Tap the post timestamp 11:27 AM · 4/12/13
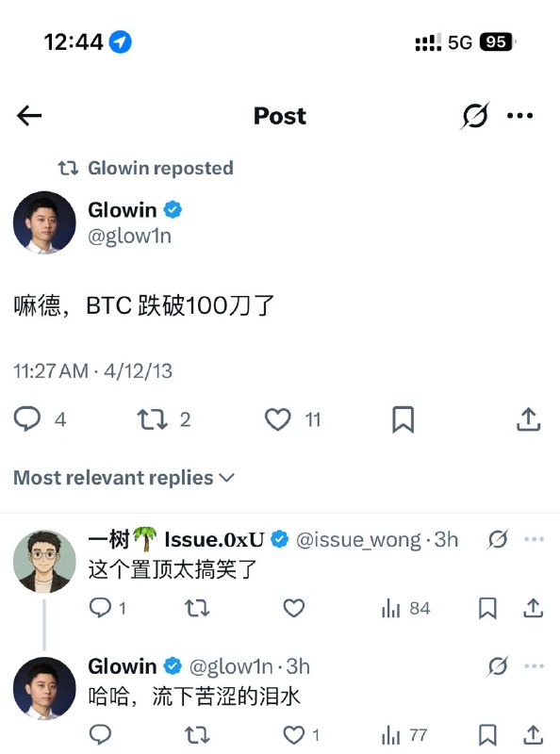This screenshot has height=754, width=560. tap(92, 371)
